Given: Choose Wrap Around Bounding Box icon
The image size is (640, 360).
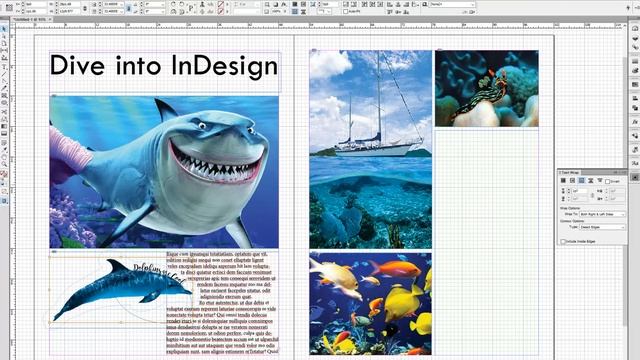Looking at the screenshot, I should click(572, 180).
